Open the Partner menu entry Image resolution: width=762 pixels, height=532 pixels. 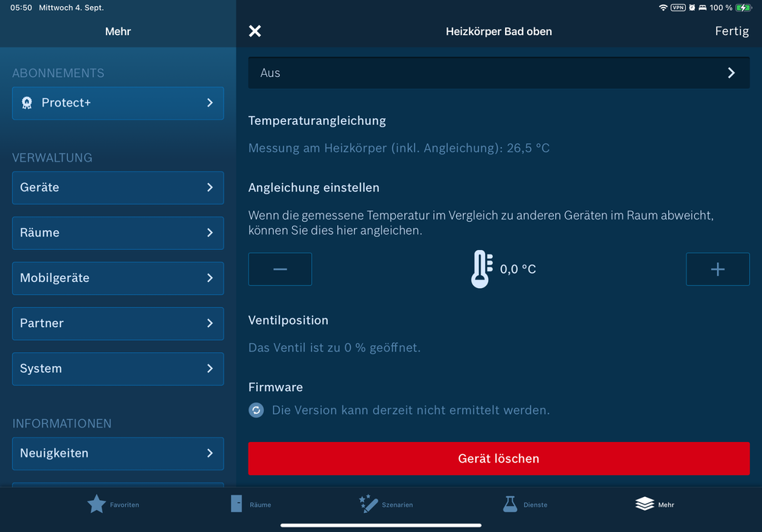coord(118,323)
